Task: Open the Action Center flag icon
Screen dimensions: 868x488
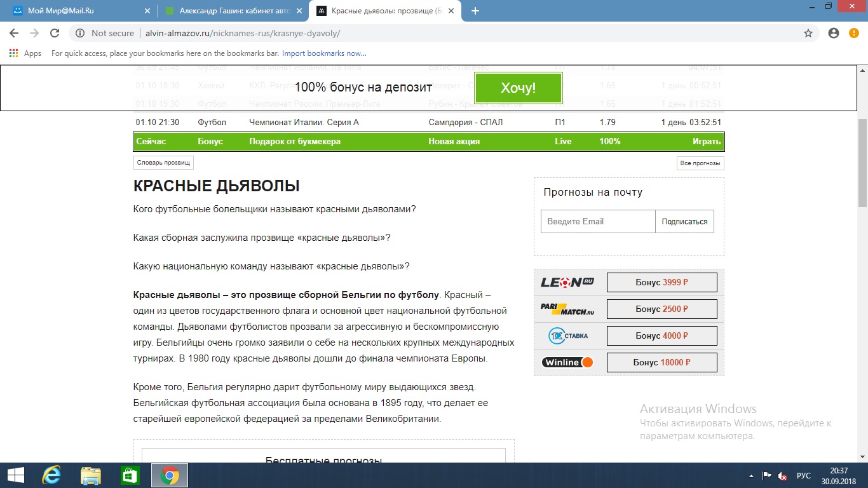Action: click(767, 475)
